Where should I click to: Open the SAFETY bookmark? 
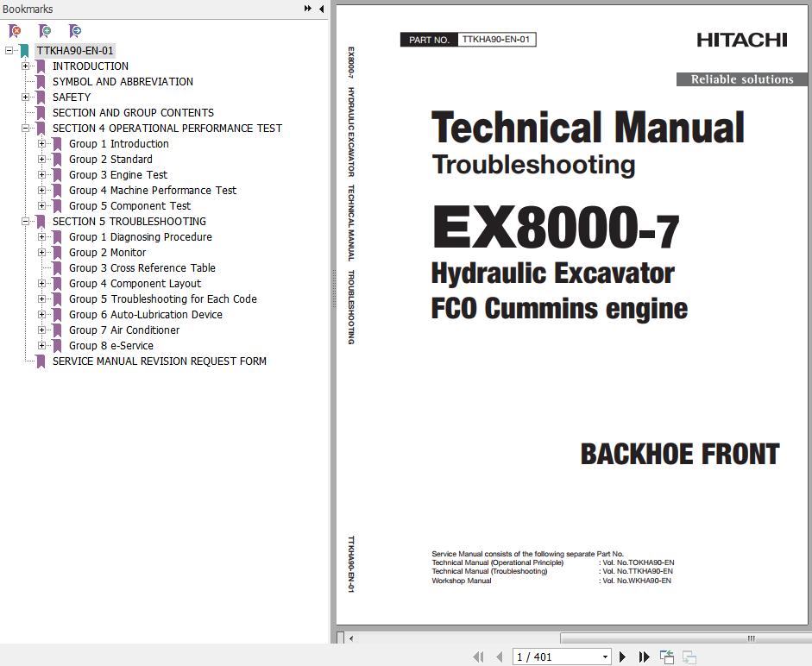coord(72,97)
